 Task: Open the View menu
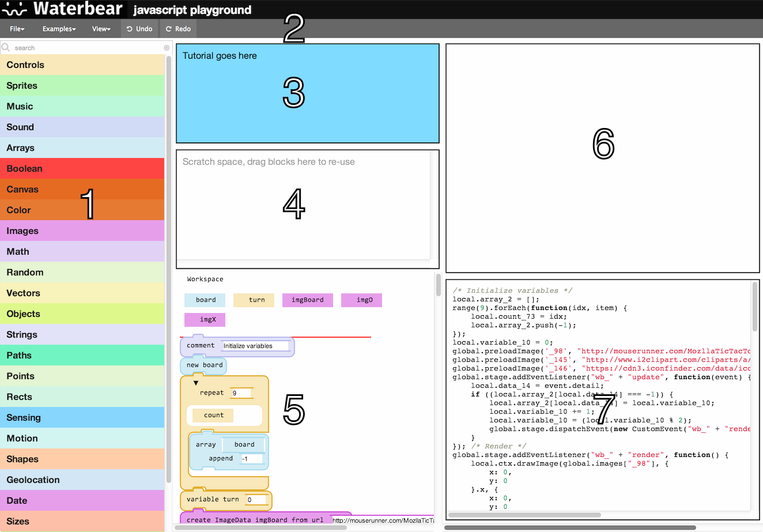101,29
